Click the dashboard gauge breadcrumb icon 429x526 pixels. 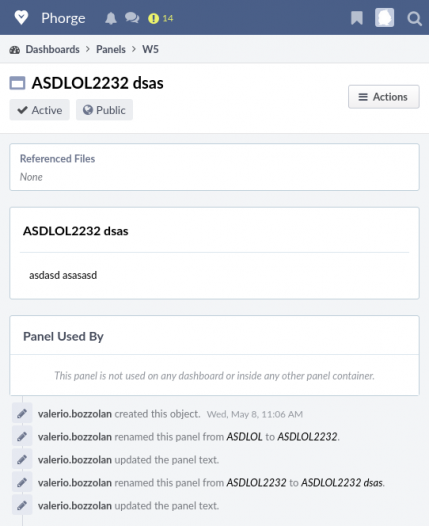coord(14,50)
